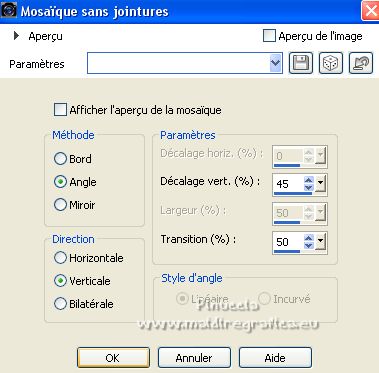Click the Décalage vert. value field
379x373 pixels.
289,183
